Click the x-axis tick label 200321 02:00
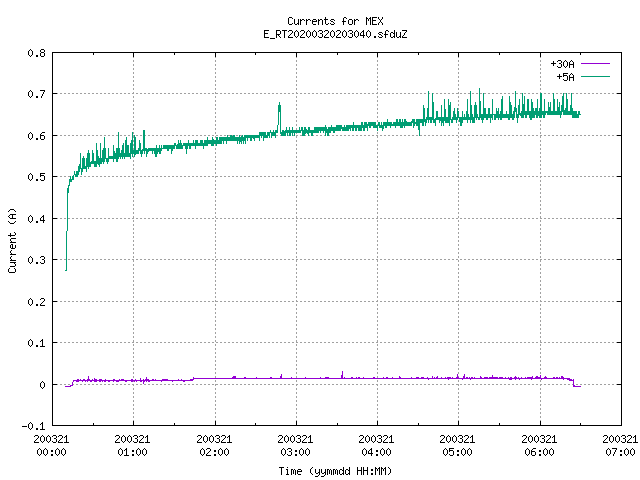This screenshot has height=480, width=640. point(214,445)
